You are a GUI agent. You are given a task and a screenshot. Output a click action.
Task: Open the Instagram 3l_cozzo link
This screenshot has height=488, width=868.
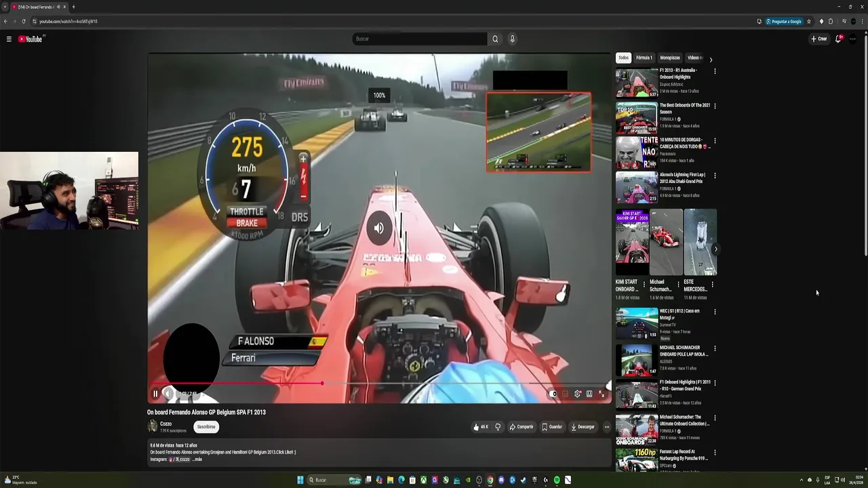tap(179, 460)
